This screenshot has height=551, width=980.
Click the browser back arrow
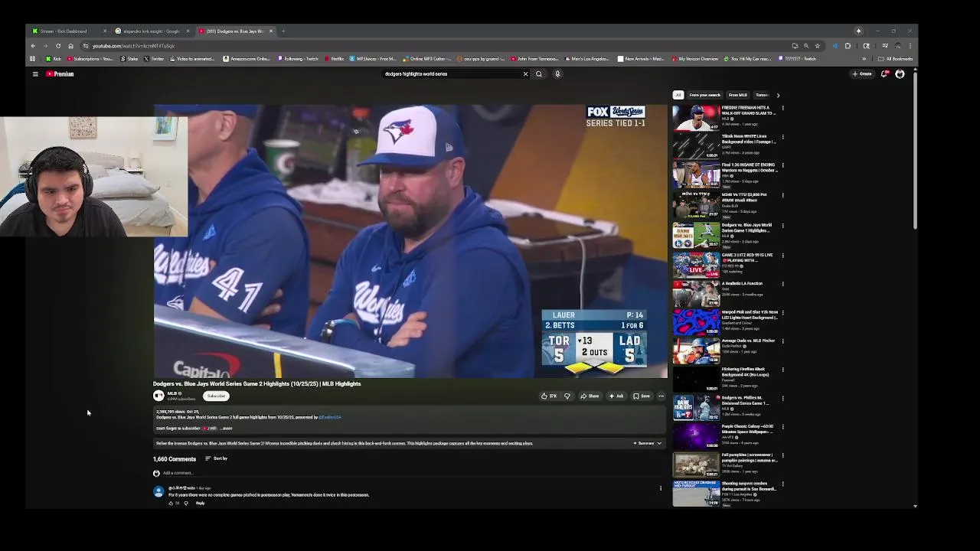tap(33, 46)
